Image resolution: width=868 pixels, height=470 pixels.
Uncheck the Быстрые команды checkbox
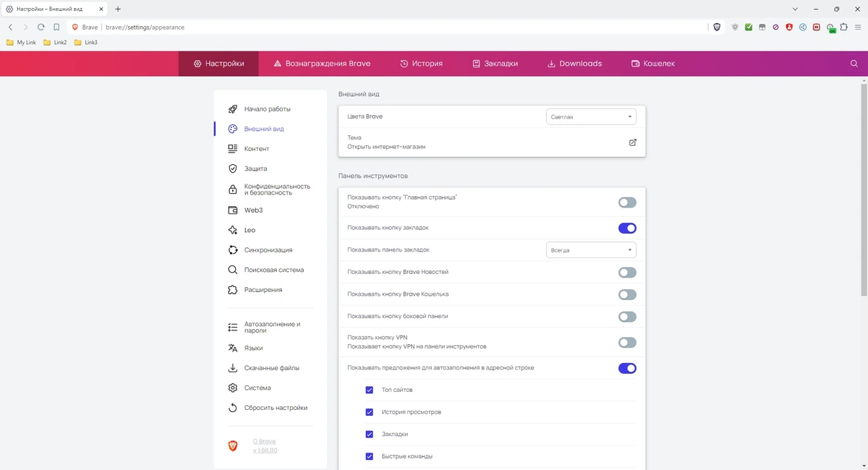click(x=370, y=456)
